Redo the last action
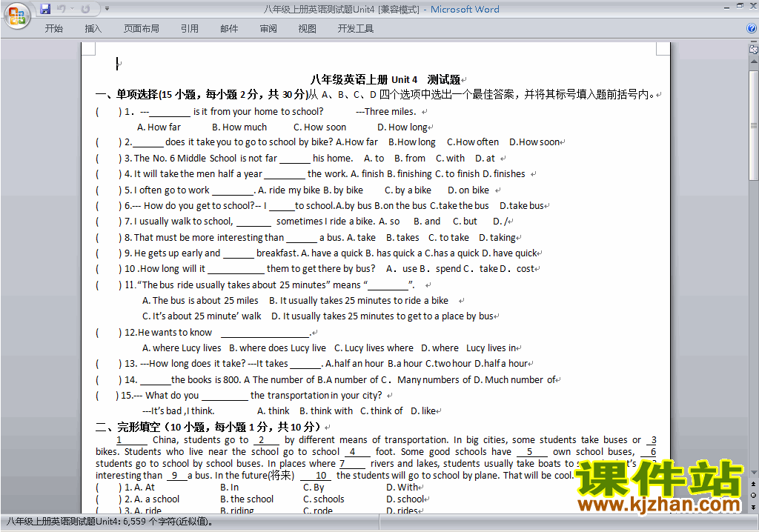The image size is (759, 532). pyautogui.click(x=86, y=9)
